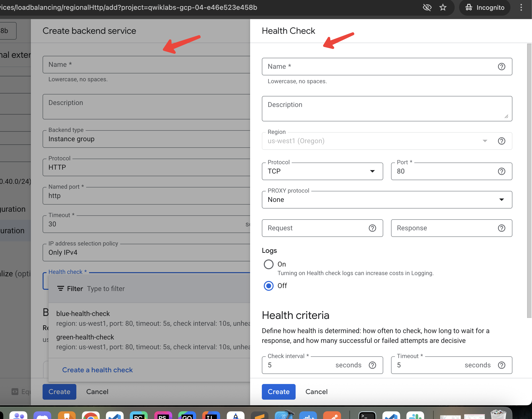The width and height of the screenshot is (532, 419).
Task: Click the health check Description field
Action: (x=387, y=108)
